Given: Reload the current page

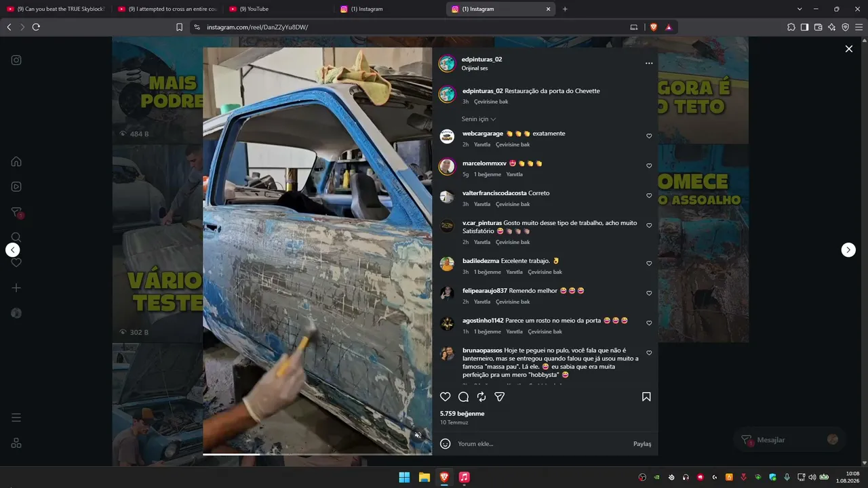Looking at the screenshot, I should click(36, 27).
